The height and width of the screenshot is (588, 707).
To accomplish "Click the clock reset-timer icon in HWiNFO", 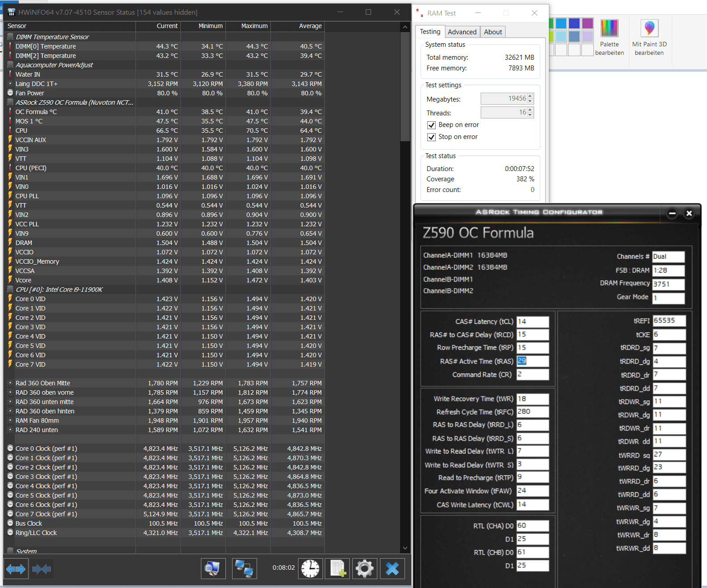I will point(310,569).
